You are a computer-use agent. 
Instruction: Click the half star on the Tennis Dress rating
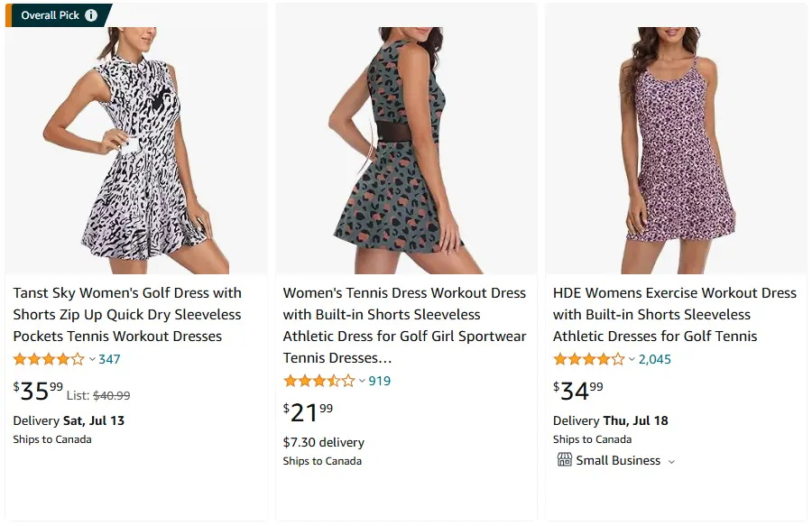pos(335,381)
